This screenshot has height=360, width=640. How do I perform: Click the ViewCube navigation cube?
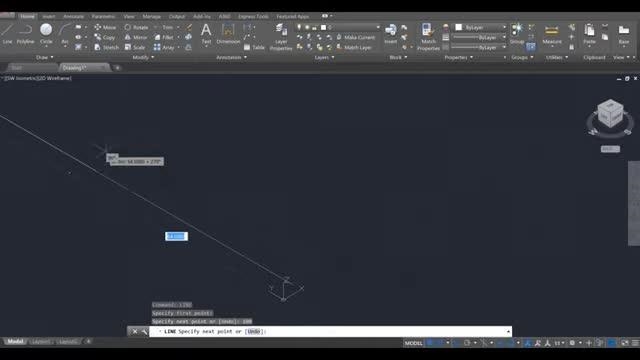[610, 114]
